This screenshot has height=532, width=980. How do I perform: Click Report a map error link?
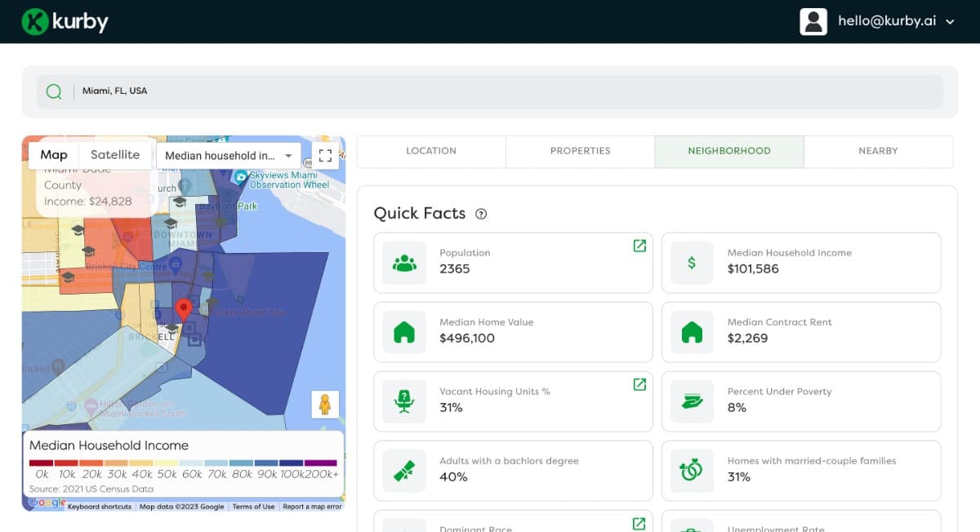pos(312,507)
